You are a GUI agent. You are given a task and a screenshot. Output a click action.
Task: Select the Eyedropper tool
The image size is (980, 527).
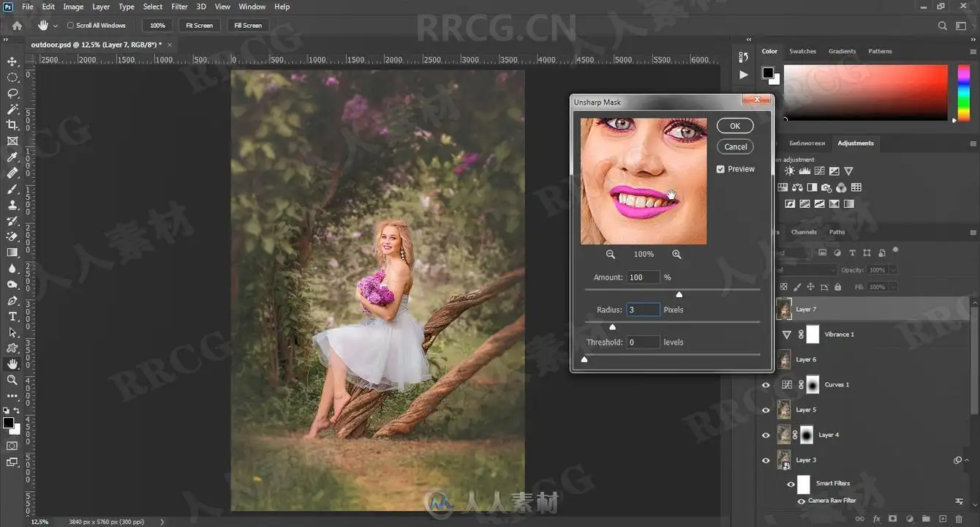tap(12, 157)
